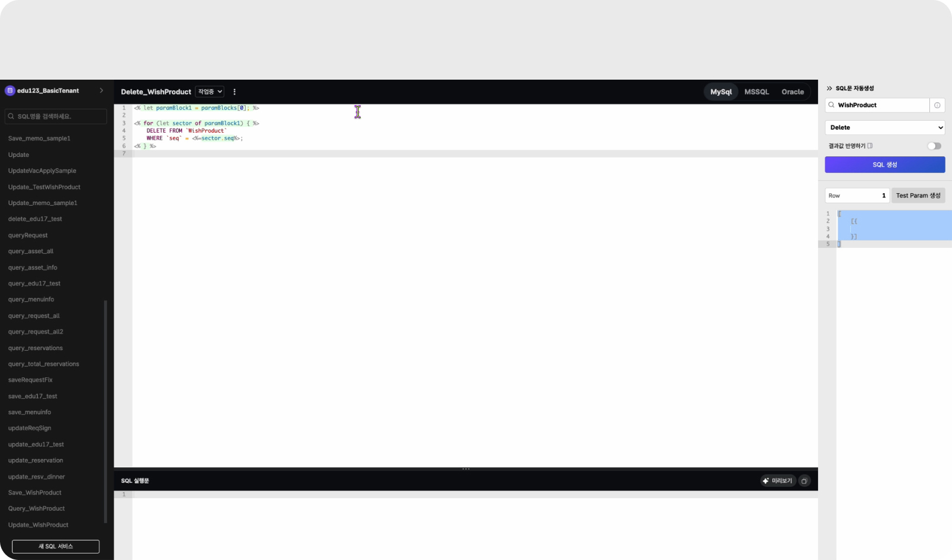Click the sidebar list scrollbar
952x560 pixels.
click(x=105, y=411)
